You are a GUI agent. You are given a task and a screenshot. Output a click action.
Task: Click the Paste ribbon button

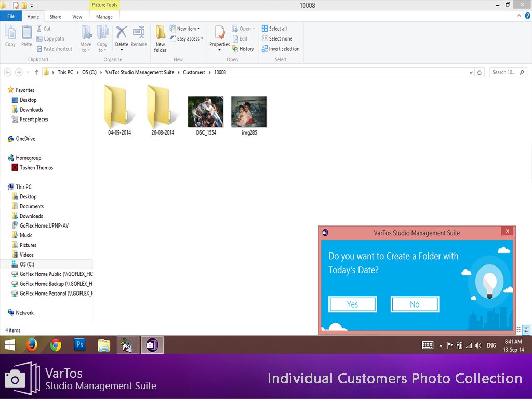26,36
